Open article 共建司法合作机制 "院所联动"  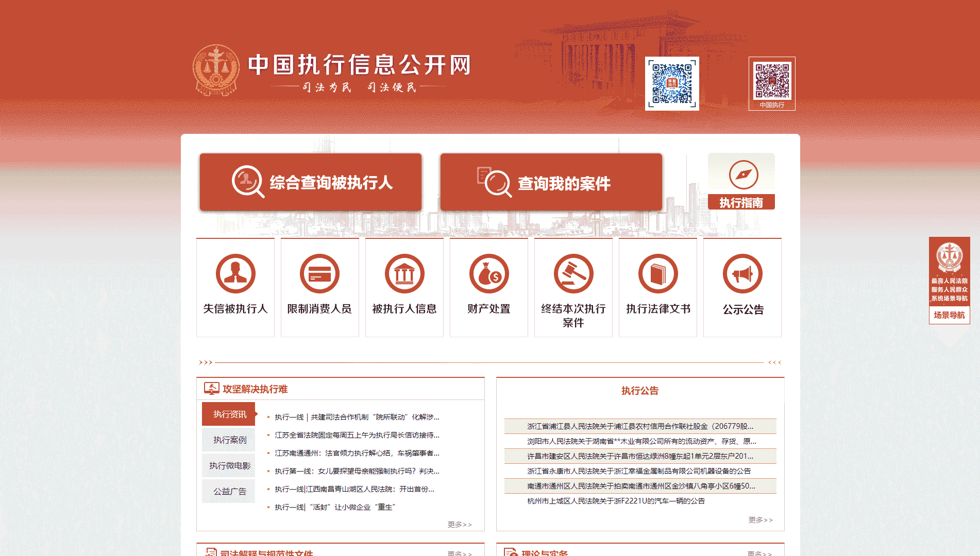(x=357, y=417)
